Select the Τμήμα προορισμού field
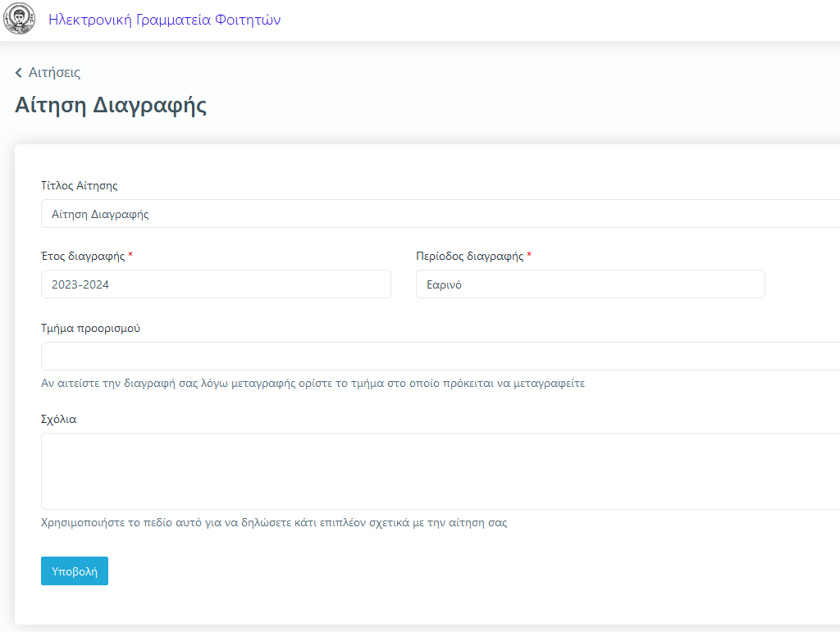 (440, 357)
